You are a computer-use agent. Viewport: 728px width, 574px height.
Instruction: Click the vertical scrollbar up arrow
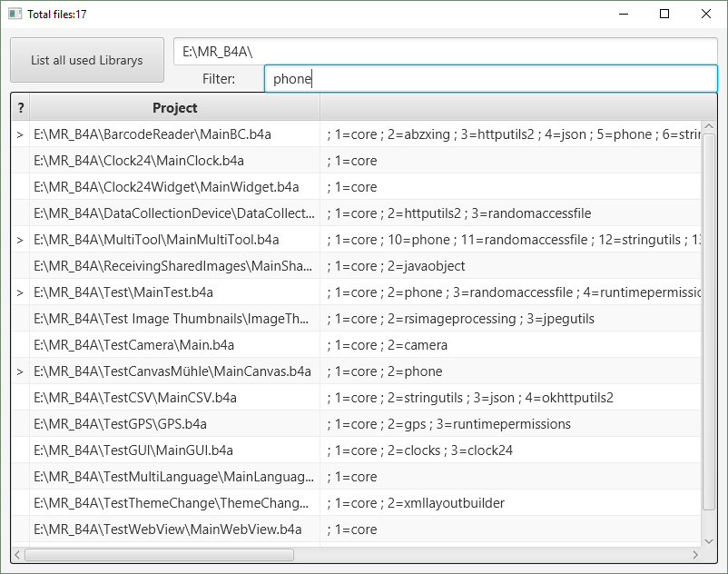[709, 126]
